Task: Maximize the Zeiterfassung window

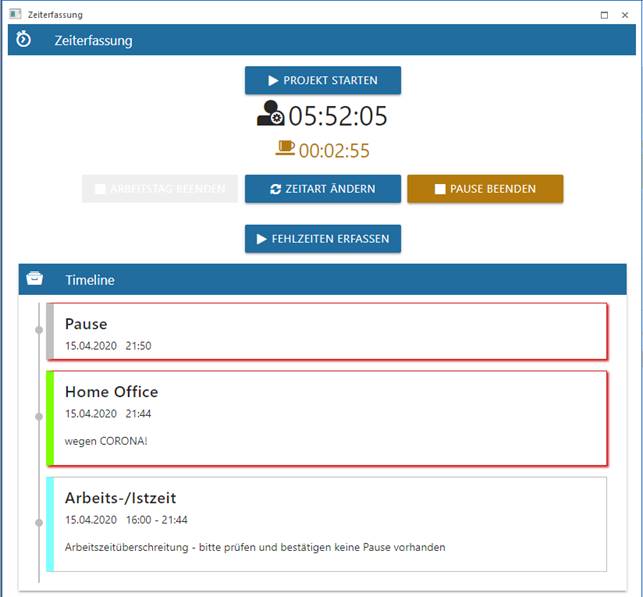Action: 604,15
